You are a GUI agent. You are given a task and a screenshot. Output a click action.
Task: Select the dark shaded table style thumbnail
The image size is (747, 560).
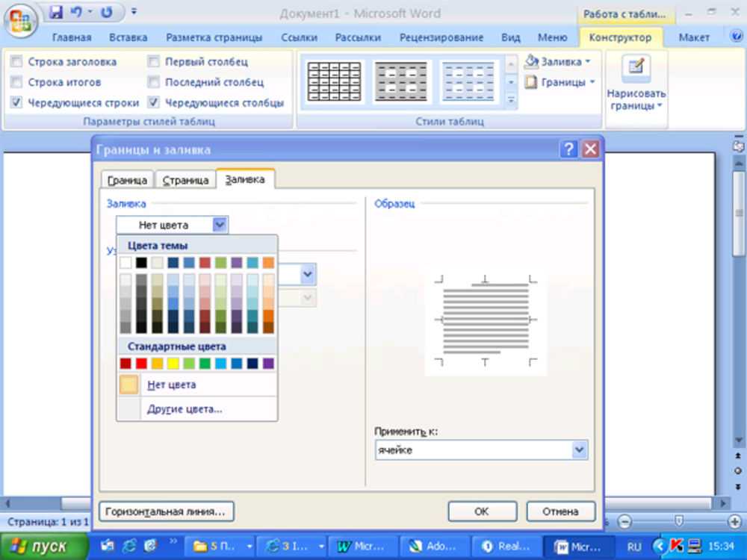[401, 82]
